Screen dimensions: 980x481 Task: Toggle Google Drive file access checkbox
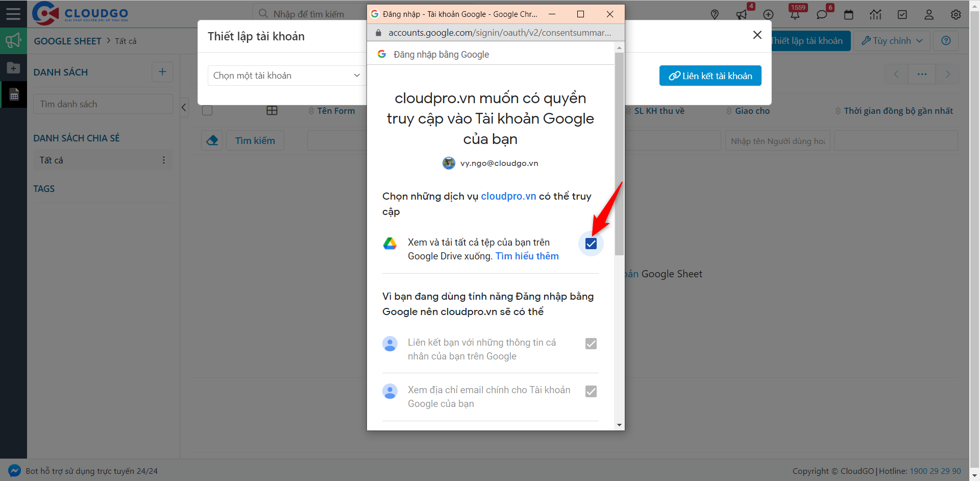591,244
